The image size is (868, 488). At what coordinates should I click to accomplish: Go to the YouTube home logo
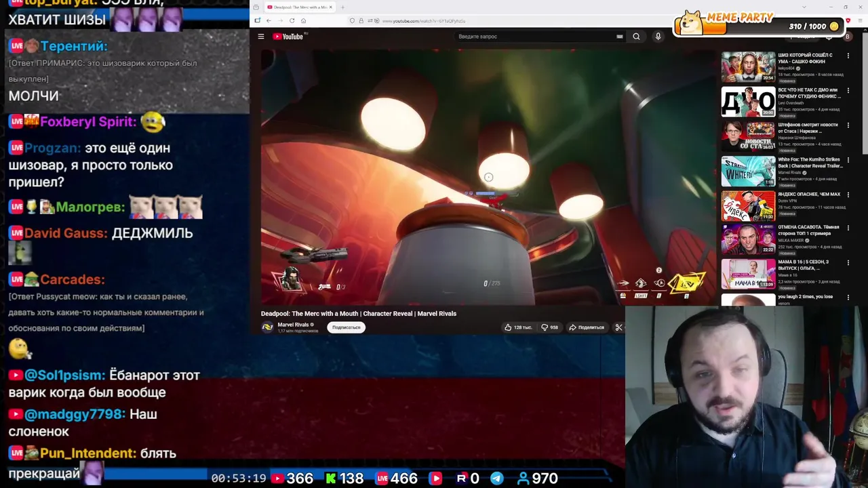pyautogui.click(x=288, y=37)
